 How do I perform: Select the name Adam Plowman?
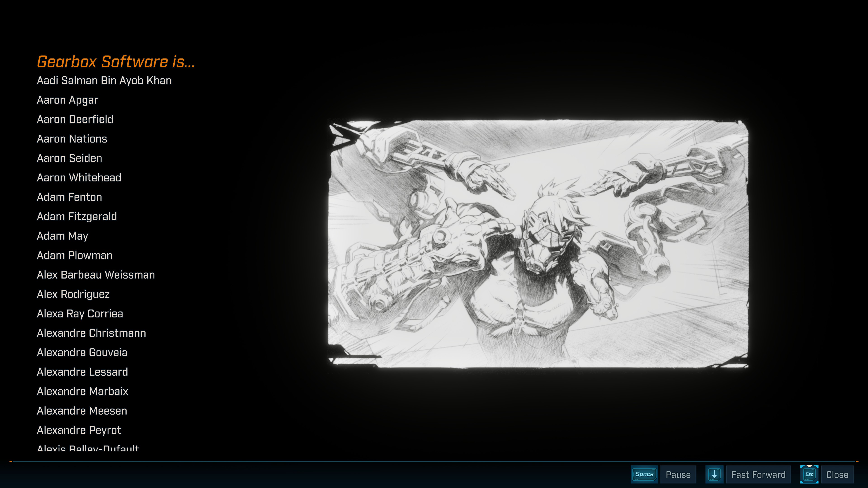pos(74,255)
